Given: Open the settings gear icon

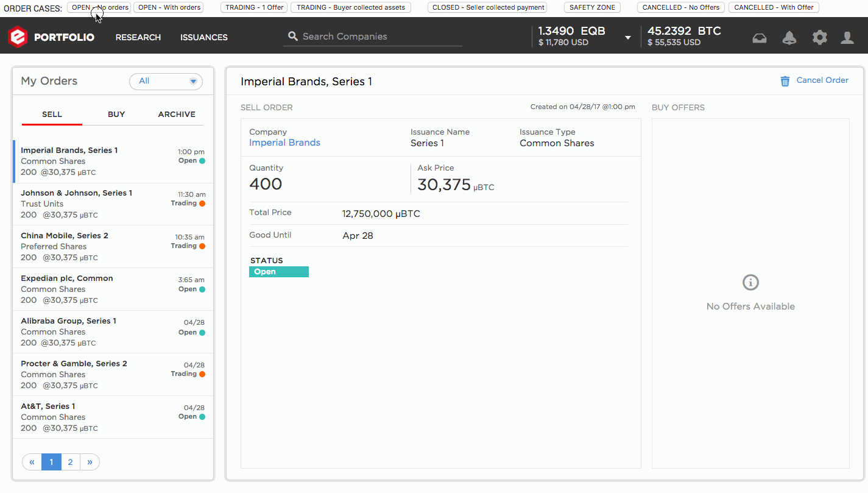Looking at the screenshot, I should [820, 38].
